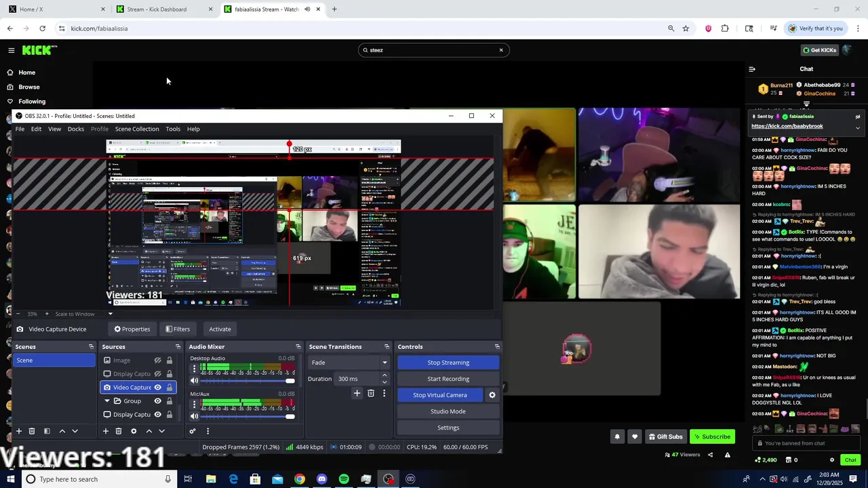Increase transition duration with up arrow
Screen dimensions: 868x488
384,375
